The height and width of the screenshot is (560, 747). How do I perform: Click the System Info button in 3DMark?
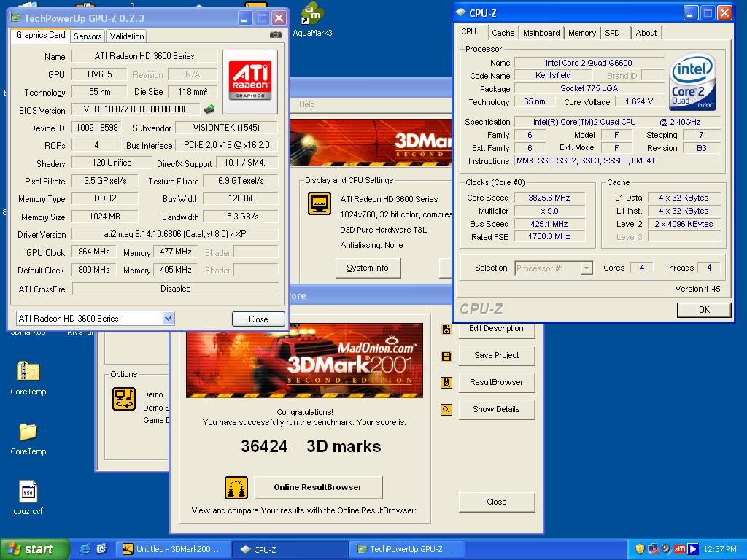pos(368,268)
